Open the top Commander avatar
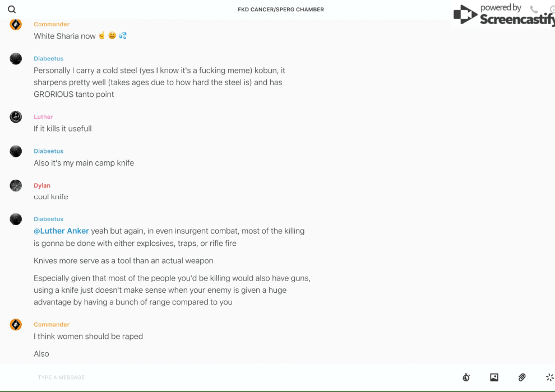 [16, 25]
